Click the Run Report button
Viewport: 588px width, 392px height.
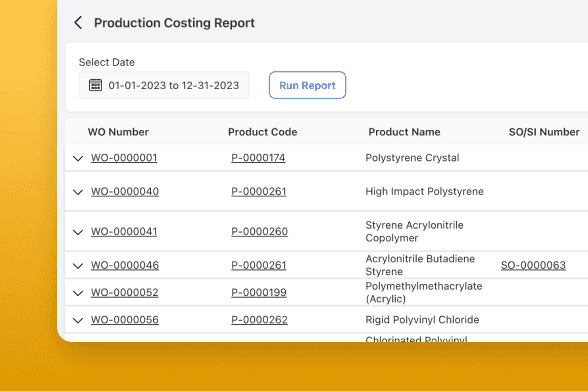[307, 85]
